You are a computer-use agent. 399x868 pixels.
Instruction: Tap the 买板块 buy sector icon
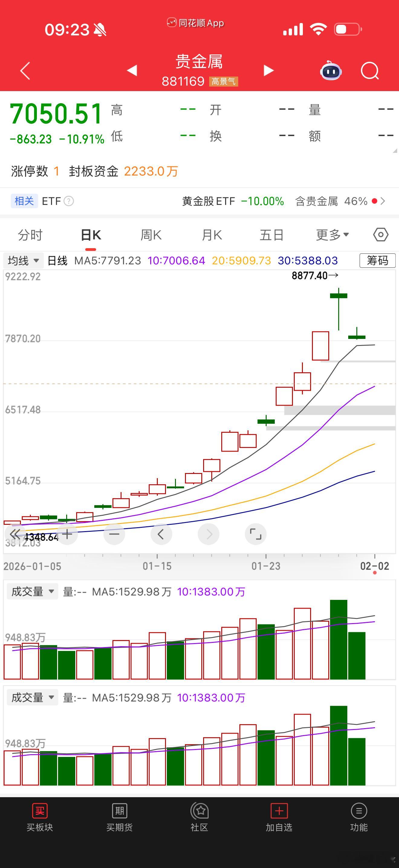[x=40, y=817]
